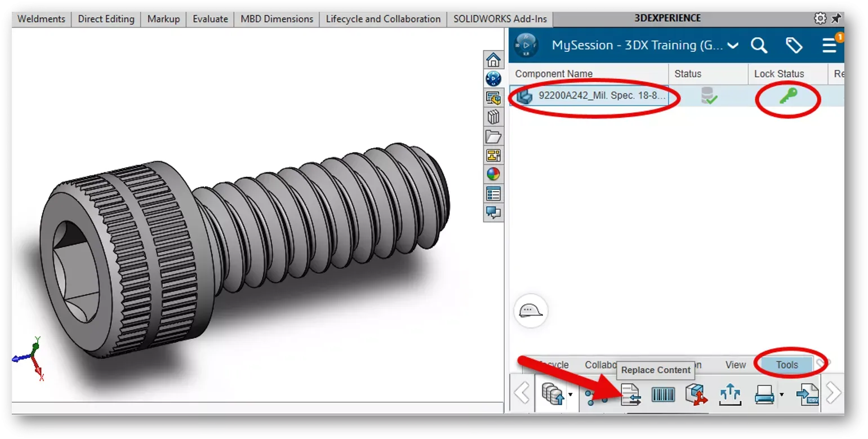Screen dimensions: 868x439
Task: Select the Tools action tab
Action: (787, 365)
